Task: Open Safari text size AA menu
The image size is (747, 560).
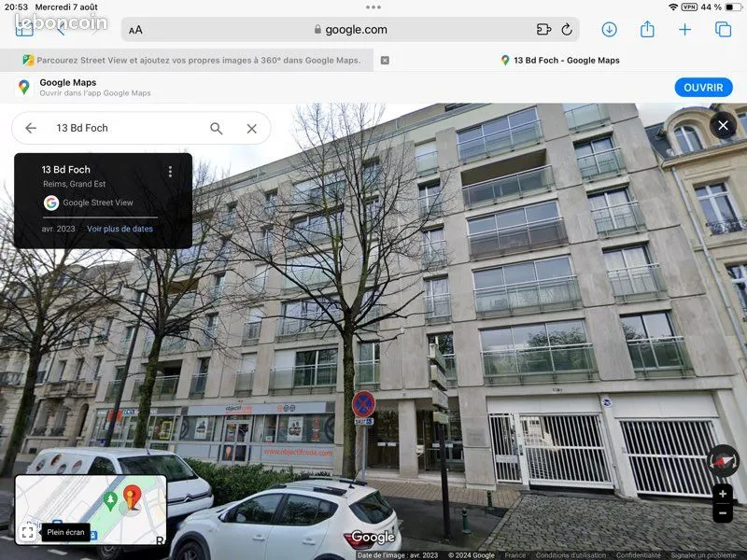Action: (135, 30)
